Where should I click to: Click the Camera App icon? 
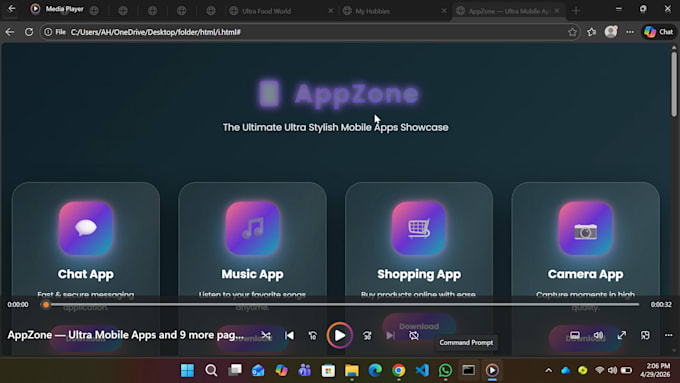click(585, 228)
